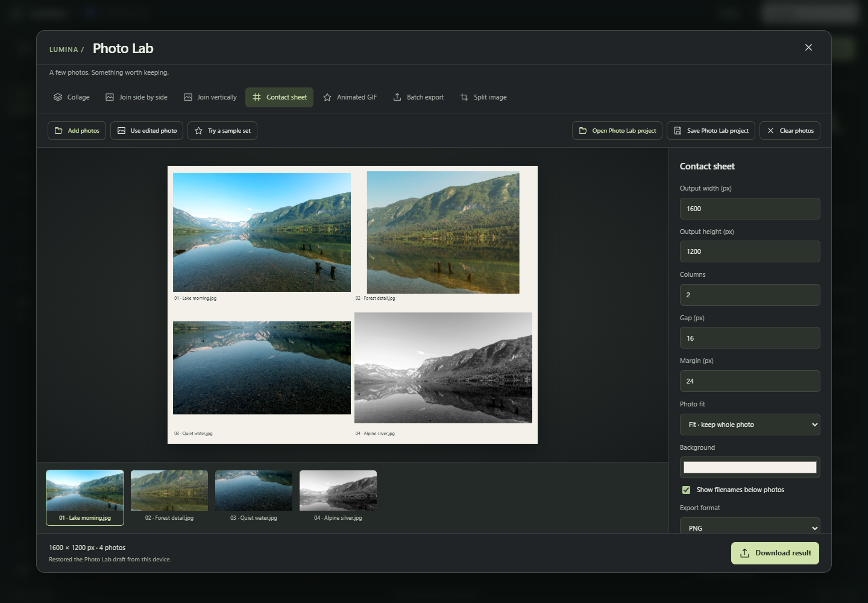Switch to the Split image tab
This screenshot has height=603, width=868.
click(483, 97)
